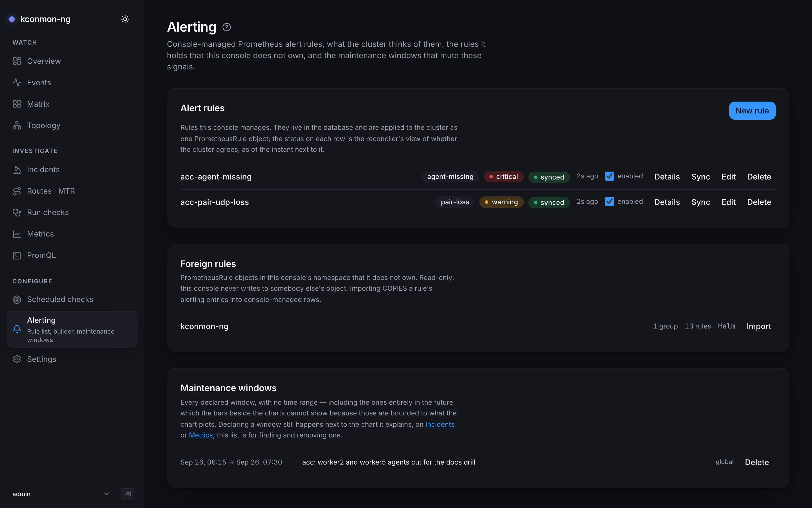Open Details for acc-agent-missing
Image resolution: width=812 pixels, height=508 pixels.
(x=667, y=177)
